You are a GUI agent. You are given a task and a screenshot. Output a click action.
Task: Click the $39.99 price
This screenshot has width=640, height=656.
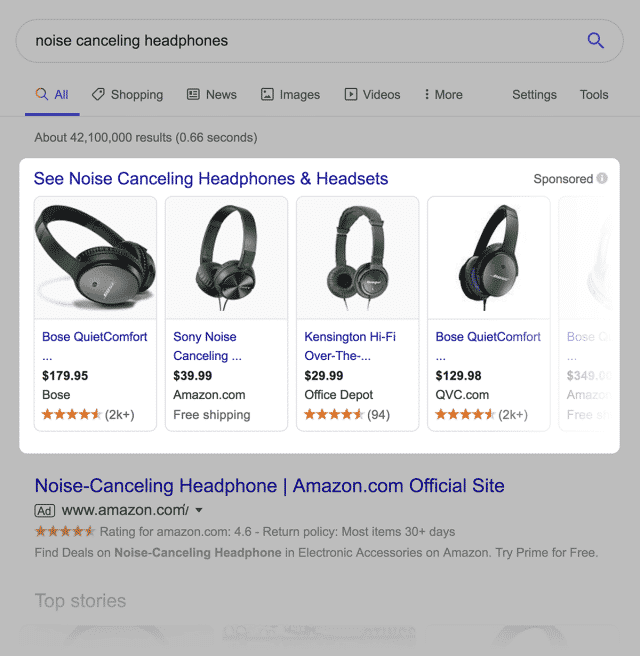(x=192, y=375)
